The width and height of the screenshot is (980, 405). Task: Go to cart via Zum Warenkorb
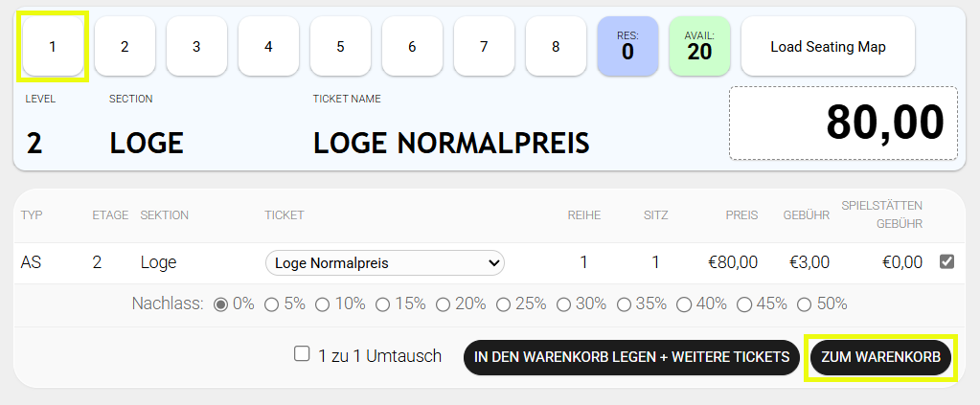881,357
